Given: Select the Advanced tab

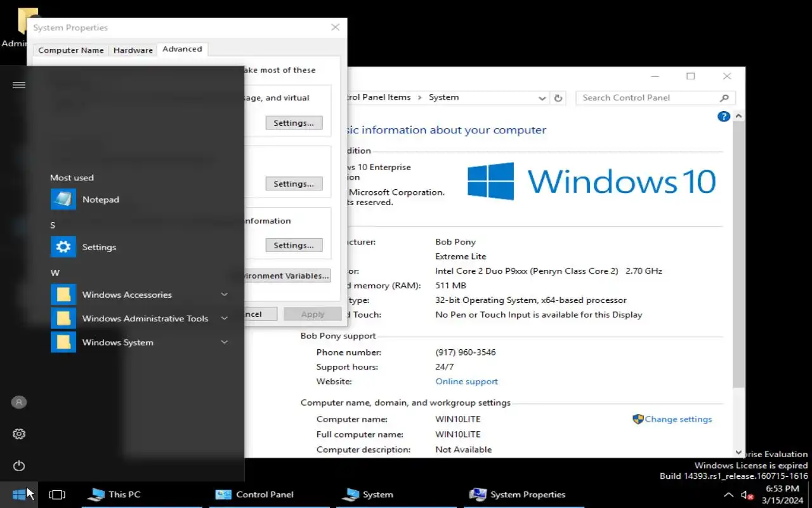Looking at the screenshot, I should [182, 49].
